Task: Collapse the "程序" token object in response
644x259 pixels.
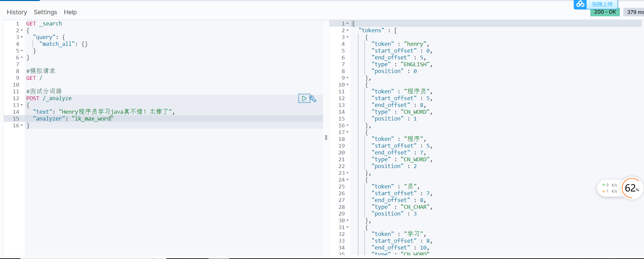Action: click(x=347, y=132)
